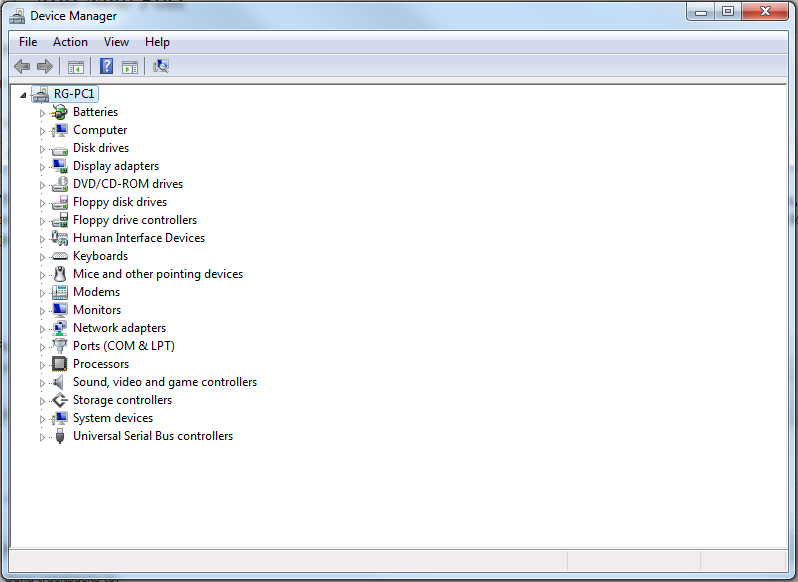Click the Human Interface Devices icon
The height and width of the screenshot is (582, 798).
coord(60,238)
